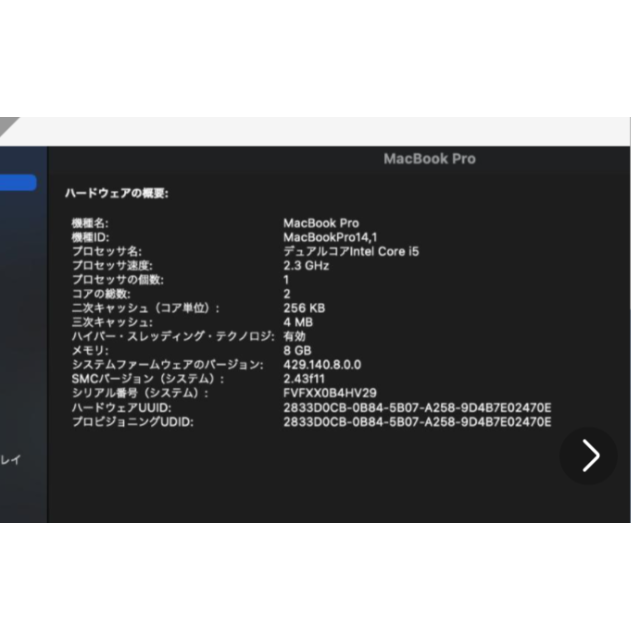This screenshot has width=640, height=640.
Task: Select the デュアルコアIntel Core i5 value
Action: 351,251
